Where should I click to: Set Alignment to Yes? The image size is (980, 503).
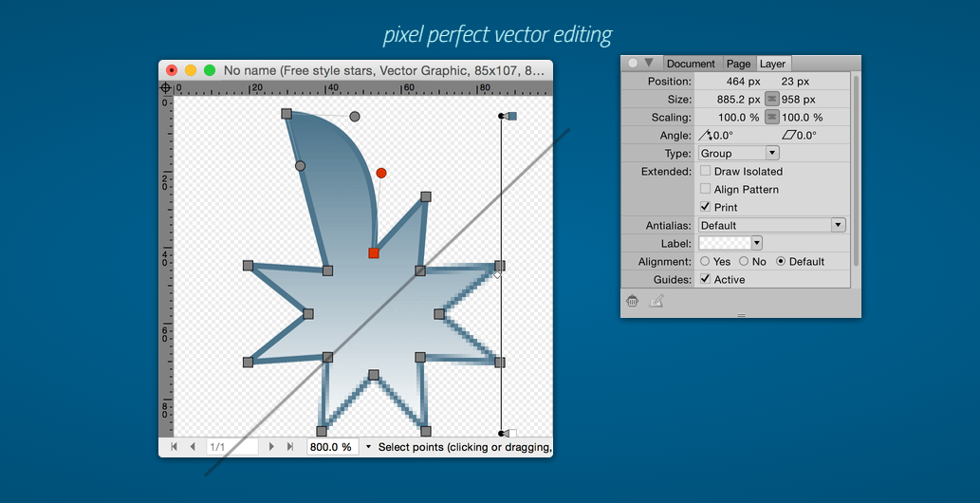tap(705, 262)
